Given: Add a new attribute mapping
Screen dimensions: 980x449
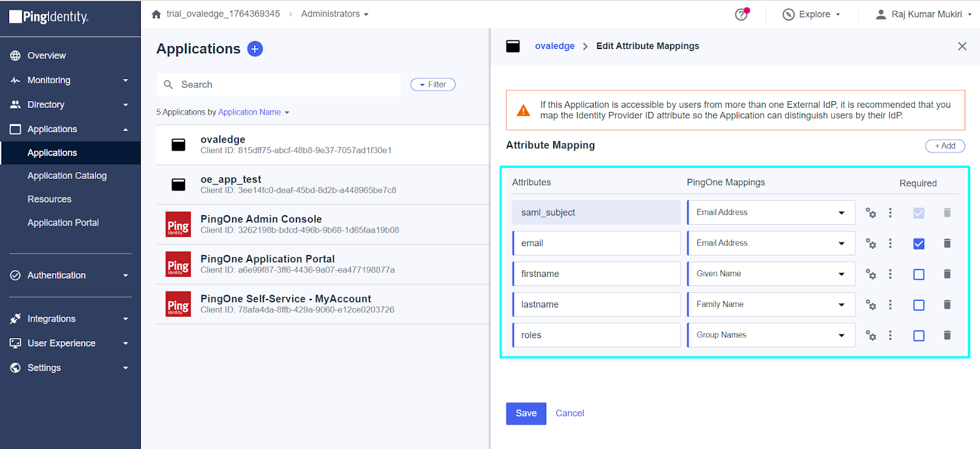Looking at the screenshot, I should pyautogui.click(x=945, y=146).
